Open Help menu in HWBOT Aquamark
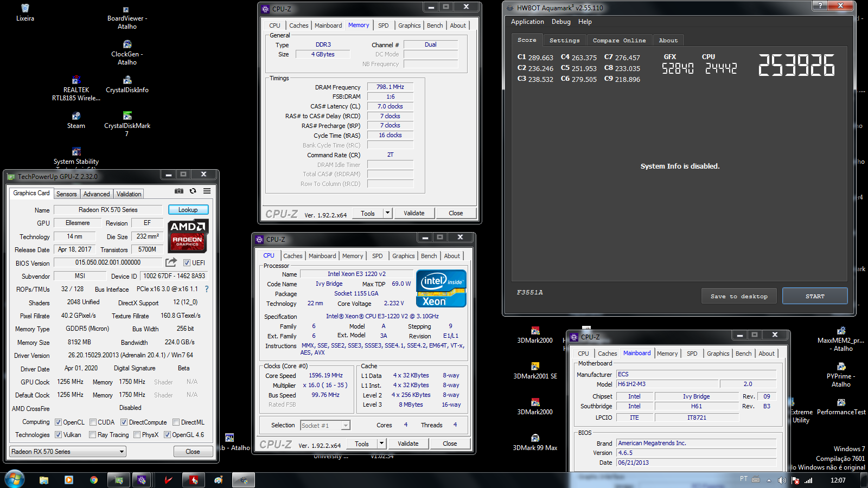 585,22
